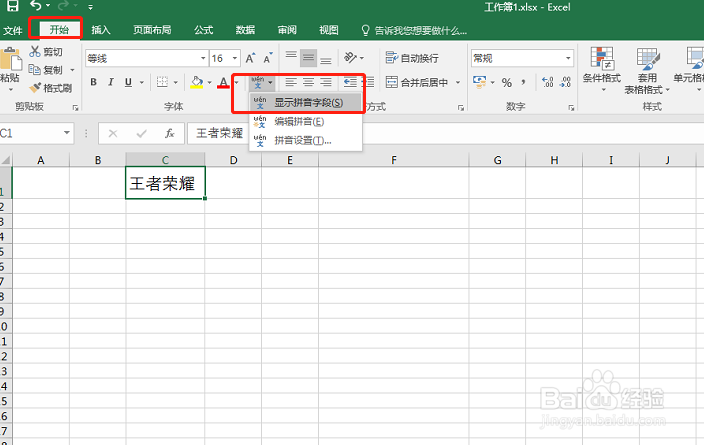Click the 合并后居中 button

(x=417, y=82)
